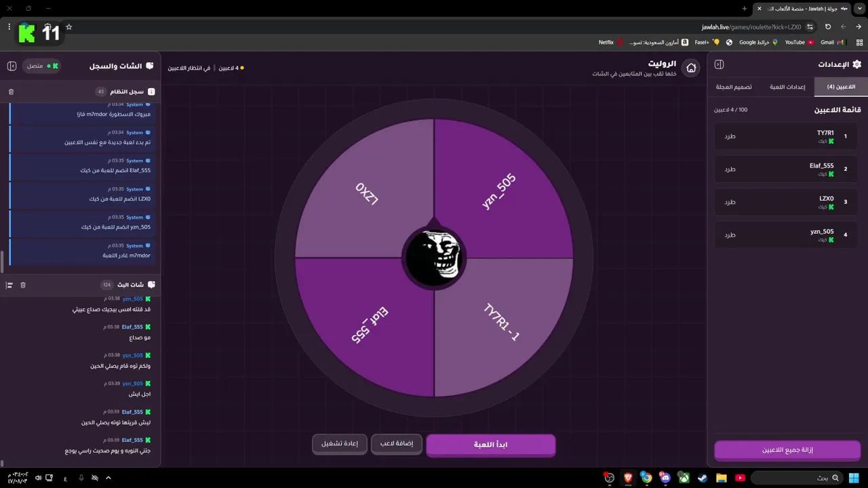Open the Windows Start button
The width and height of the screenshot is (868, 488).
[x=855, y=478]
